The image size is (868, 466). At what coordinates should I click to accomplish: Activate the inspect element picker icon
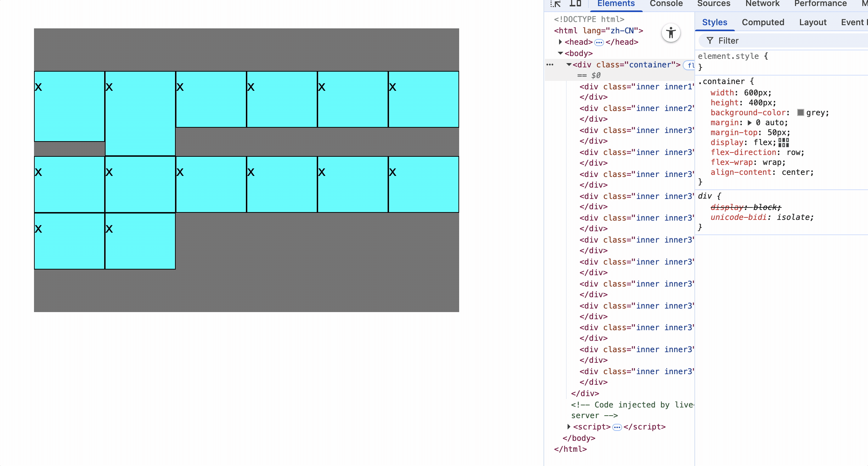(x=555, y=4)
